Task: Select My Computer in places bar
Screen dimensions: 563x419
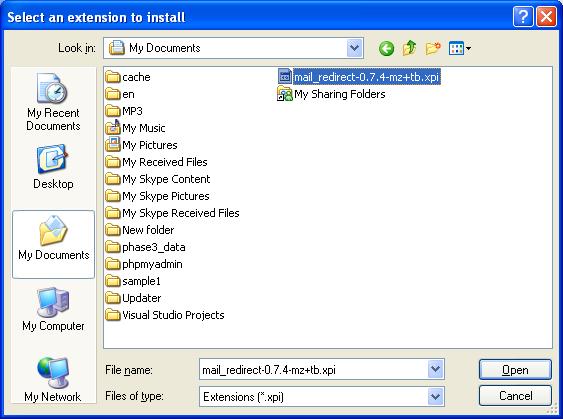Action: [53, 309]
